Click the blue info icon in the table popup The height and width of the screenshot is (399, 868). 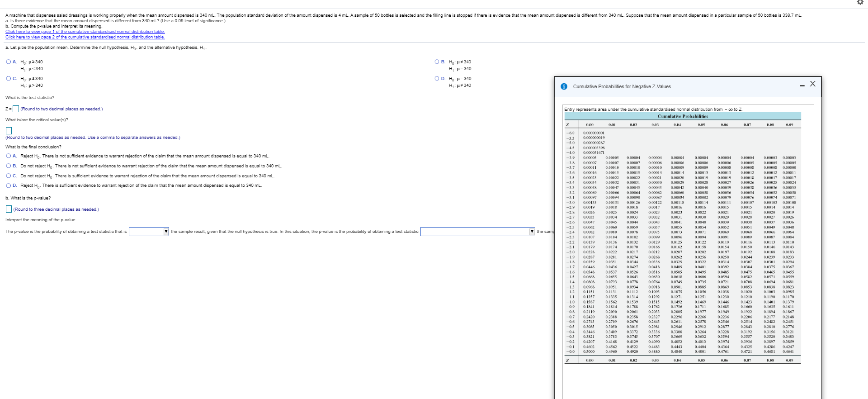pos(564,86)
